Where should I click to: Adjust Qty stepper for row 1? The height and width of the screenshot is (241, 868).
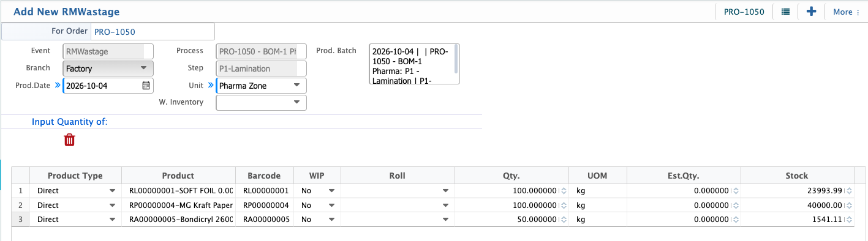click(564, 191)
